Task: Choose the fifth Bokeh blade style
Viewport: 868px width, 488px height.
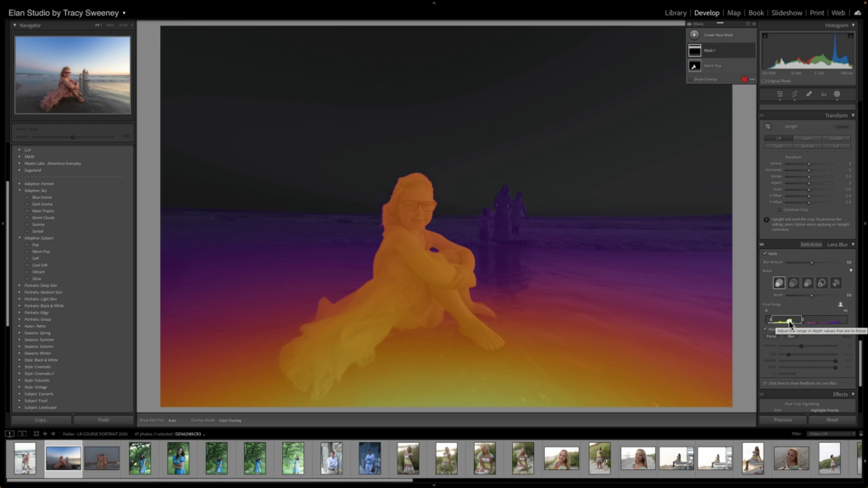Action: tap(836, 283)
